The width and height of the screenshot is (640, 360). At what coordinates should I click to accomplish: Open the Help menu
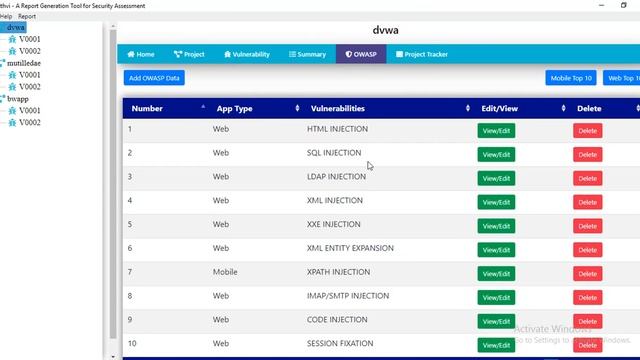click(x=6, y=16)
